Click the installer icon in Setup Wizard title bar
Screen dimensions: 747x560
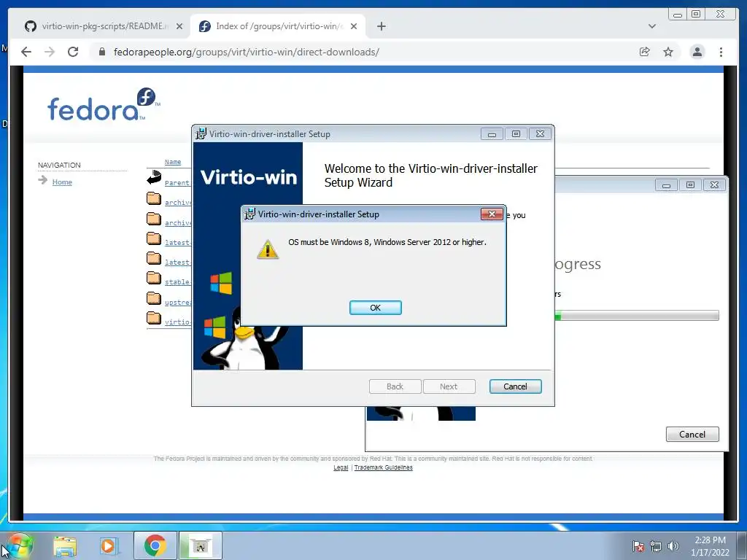click(201, 134)
